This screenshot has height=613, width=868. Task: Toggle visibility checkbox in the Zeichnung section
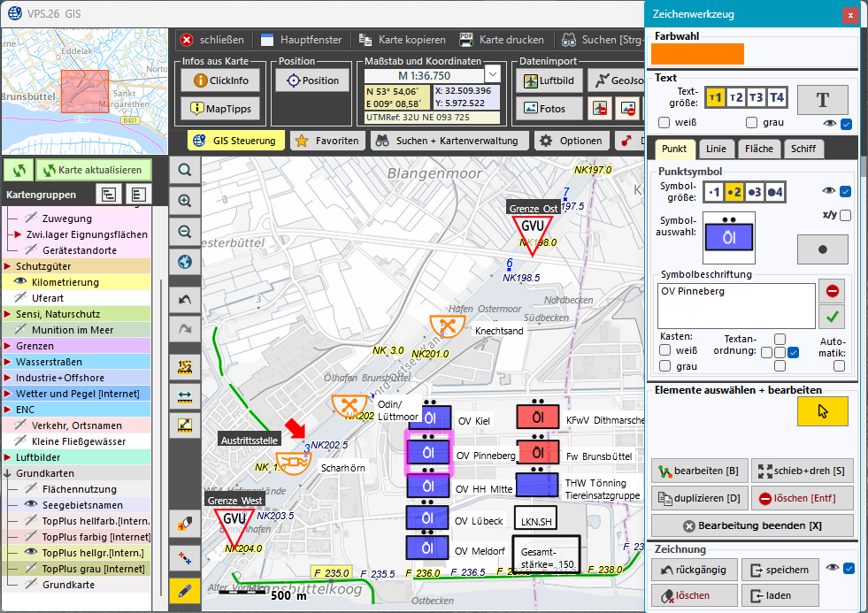tap(848, 569)
